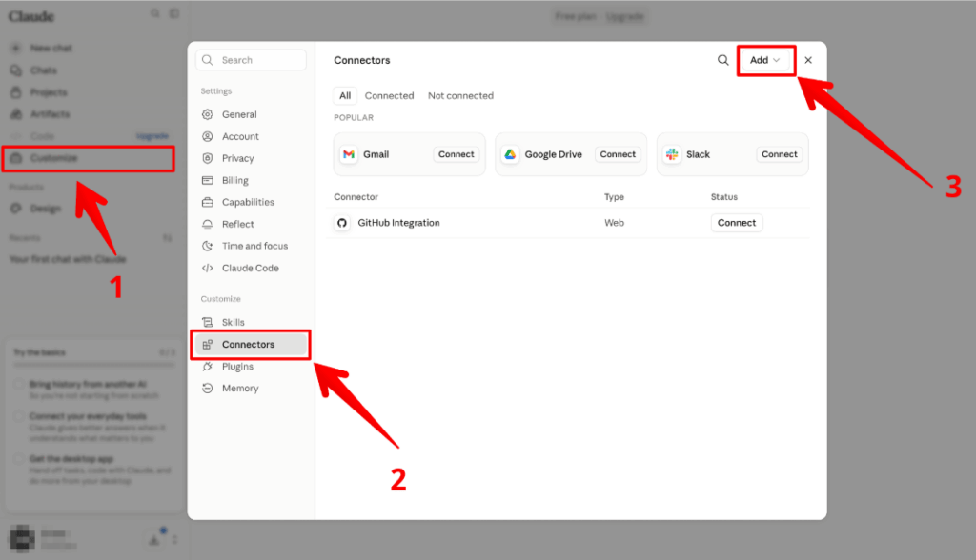This screenshot has height=560, width=976.
Task: Click the Chats icon in main sidebar
Action: coord(15,70)
